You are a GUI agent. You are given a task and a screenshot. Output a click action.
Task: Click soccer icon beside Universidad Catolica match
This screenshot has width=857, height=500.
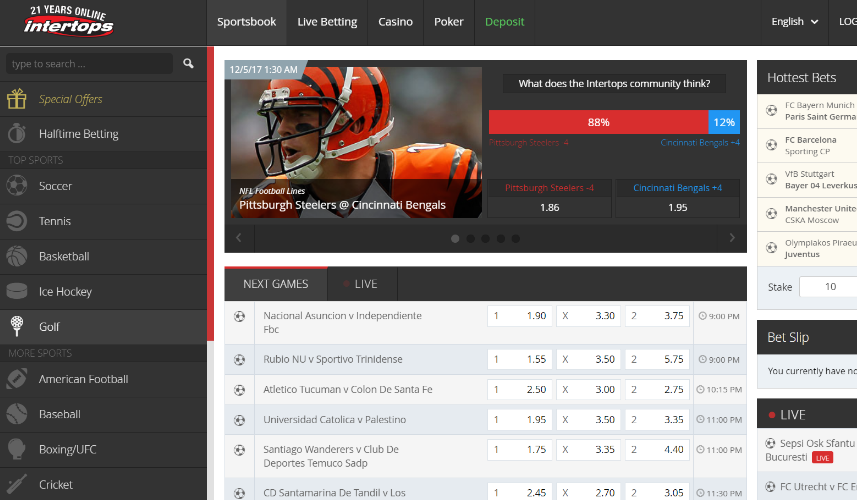click(239, 420)
